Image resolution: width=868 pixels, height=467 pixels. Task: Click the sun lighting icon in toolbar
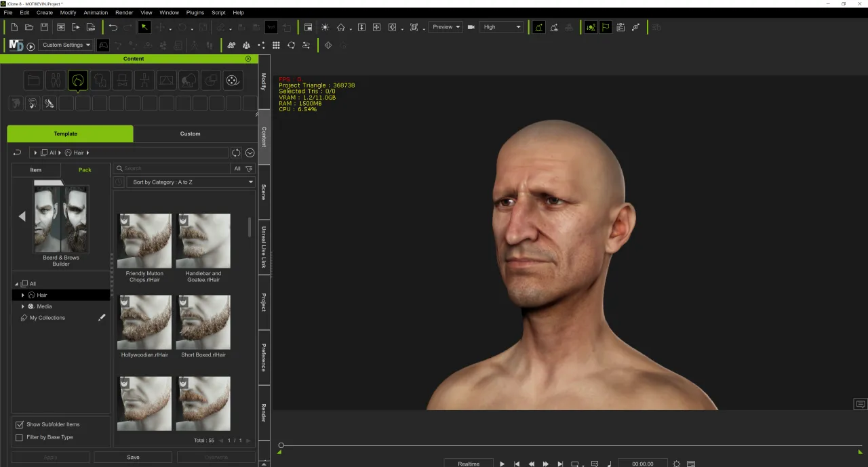click(x=325, y=27)
